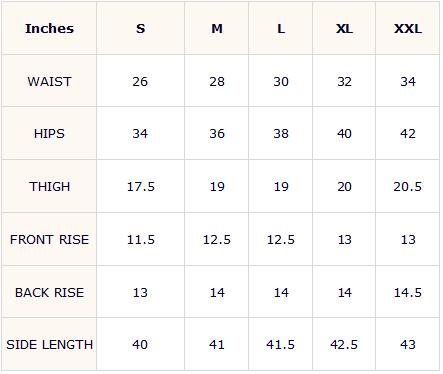Select the S size column header
This screenshot has height=374, width=443.
(x=141, y=28)
